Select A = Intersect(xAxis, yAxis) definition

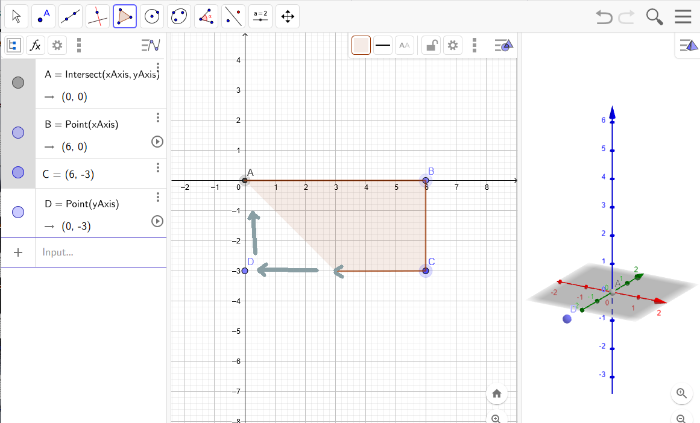[101, 74]
